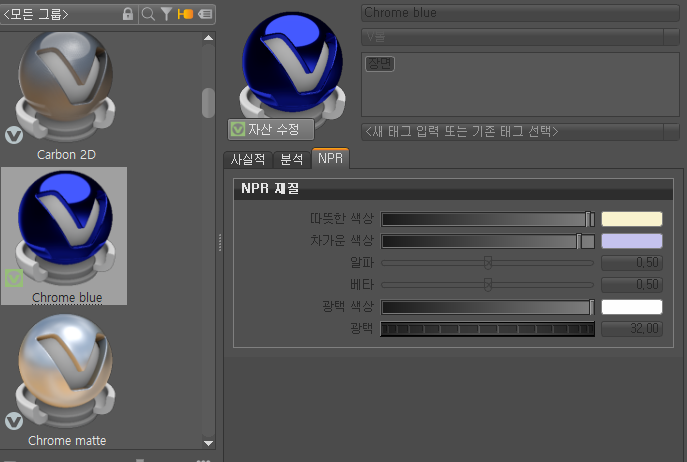Toggle the lock icon in group bar
The height and width of the screenshot is (462, 687).
coord(127,14)
